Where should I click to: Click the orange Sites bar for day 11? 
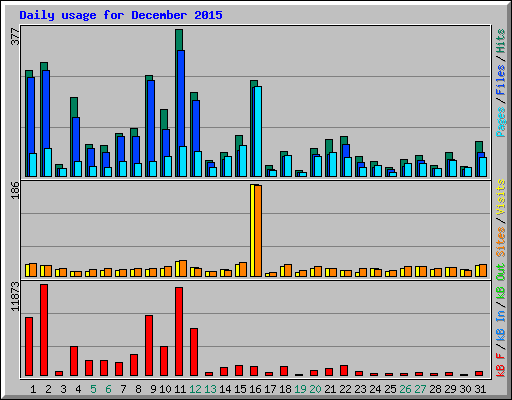click(183, 268)
